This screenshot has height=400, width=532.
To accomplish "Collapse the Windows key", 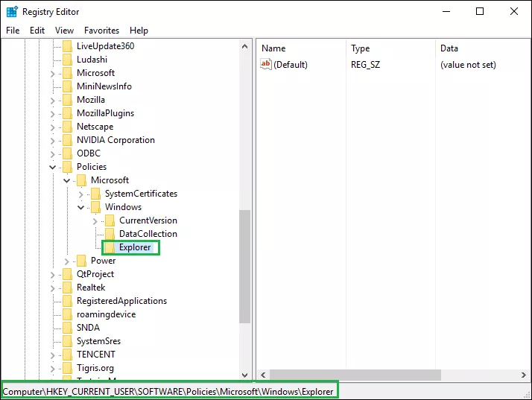I will pos(80,207).
